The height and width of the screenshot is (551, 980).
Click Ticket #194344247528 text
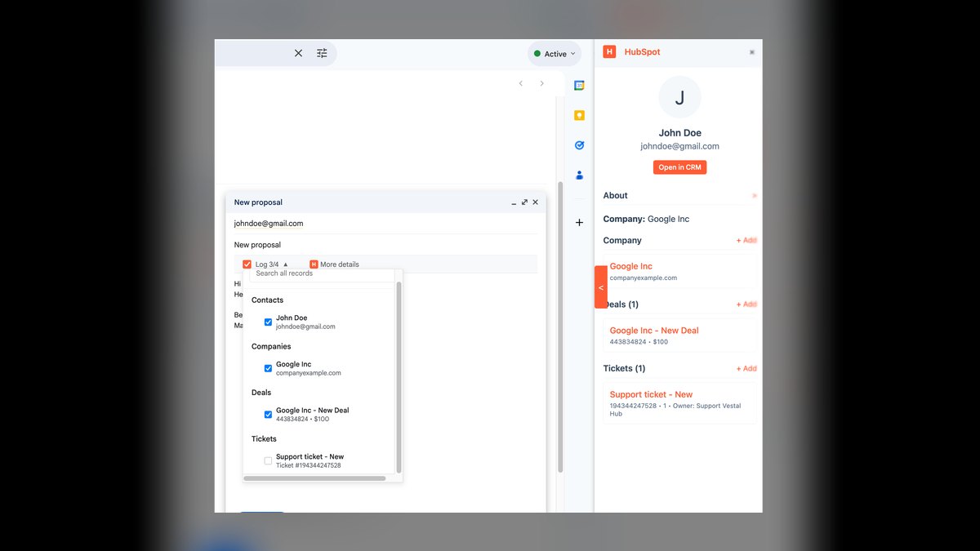coord(308,465)
